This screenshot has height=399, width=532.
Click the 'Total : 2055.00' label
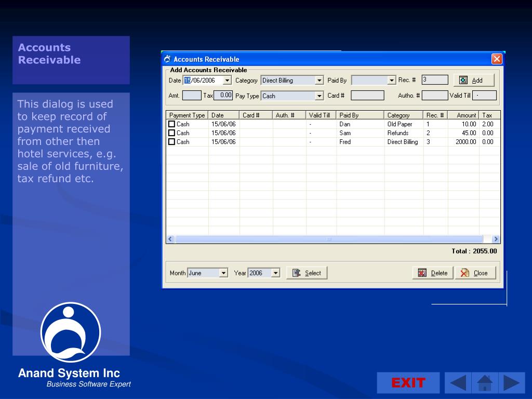(x=474, y=251)
